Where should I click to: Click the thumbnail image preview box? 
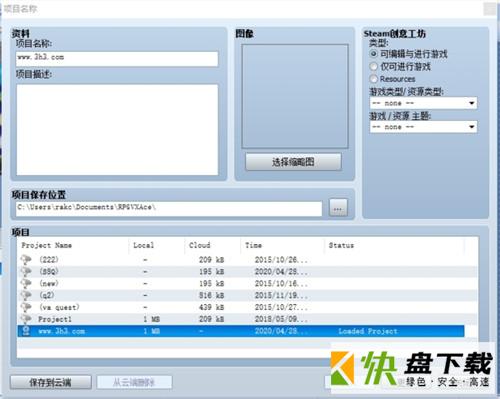(x=295, y=96)
